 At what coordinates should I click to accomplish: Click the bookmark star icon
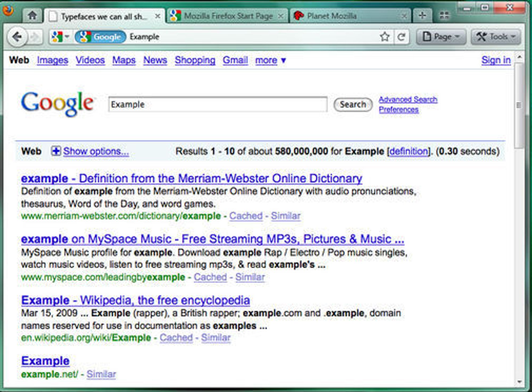click(385, 37)
